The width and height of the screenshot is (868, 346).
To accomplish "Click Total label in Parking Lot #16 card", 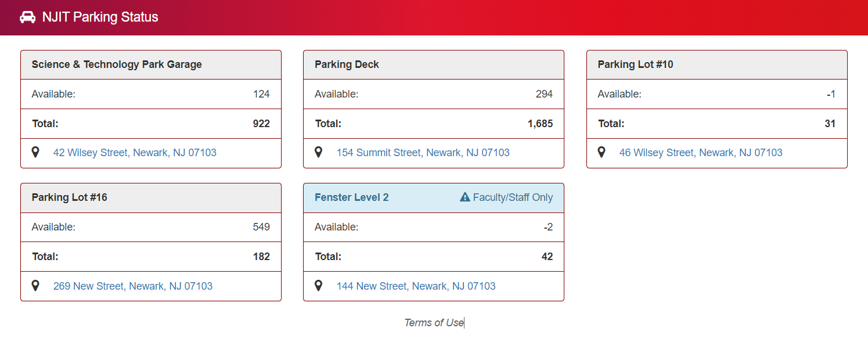I will tap(45, 257).
